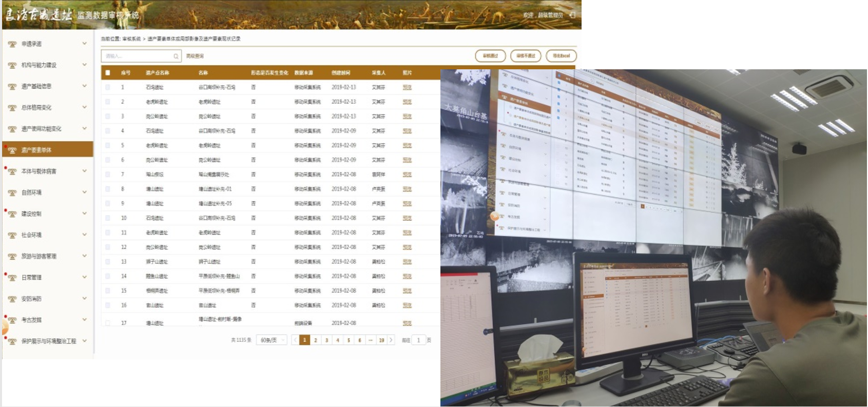Click the 建设控制 sidebar icon
Screen dimensions: 868x407
[12, 214]
